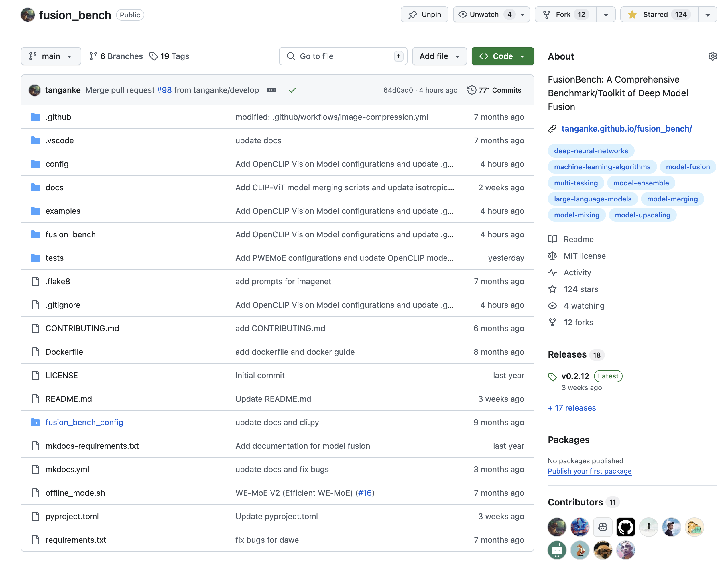This screenshot has width=728, height=561.
Task: Toggle the Starred button
Action: point(659,15)
